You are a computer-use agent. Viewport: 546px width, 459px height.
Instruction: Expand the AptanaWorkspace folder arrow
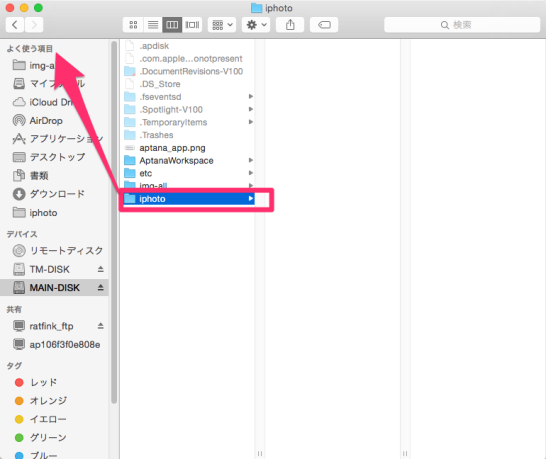click(251, 160)
